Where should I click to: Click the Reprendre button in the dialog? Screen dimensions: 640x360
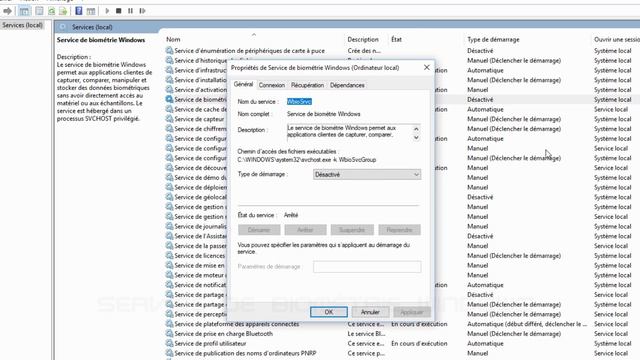[x=399, y=230]
